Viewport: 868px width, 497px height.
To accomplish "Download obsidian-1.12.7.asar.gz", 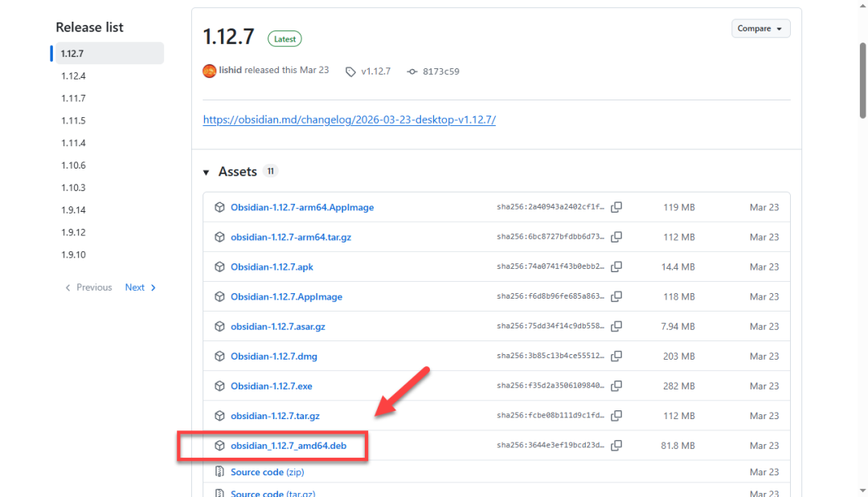I will [278, 327].
